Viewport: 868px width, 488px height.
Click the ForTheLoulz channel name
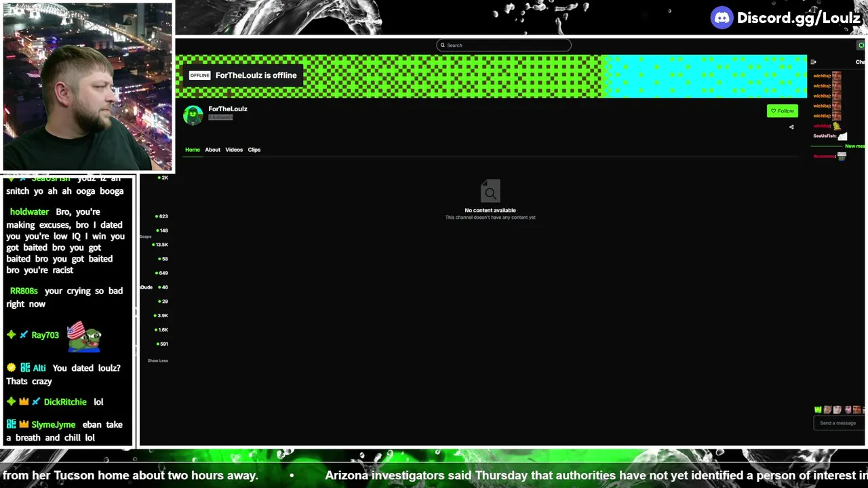[x=228, y=108]
